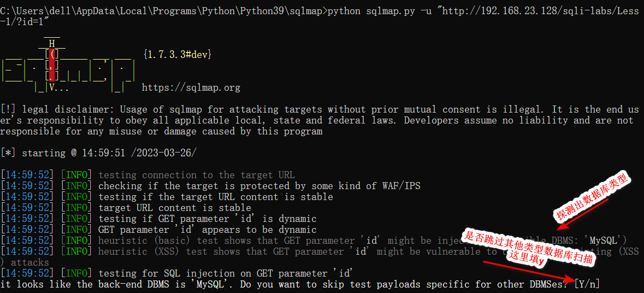Click the red annotation '是否跳过其他类型数据库扫描'
This screenshot has height=293, width=644.
[x=528, y=243]
